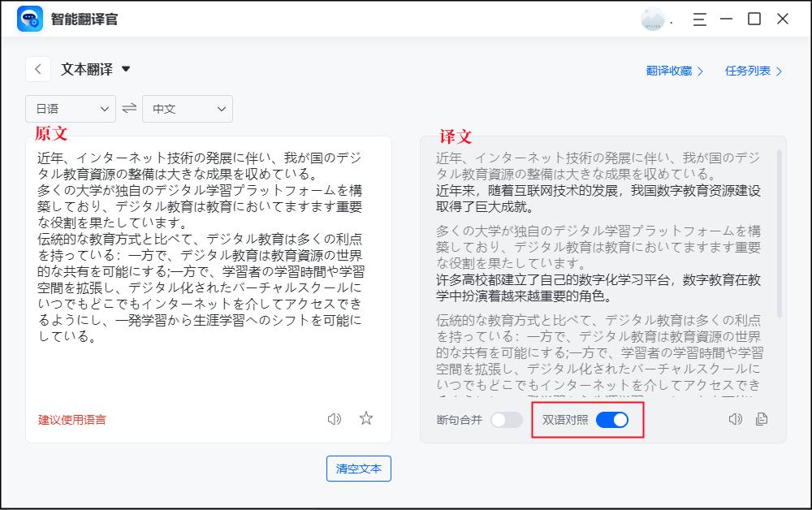Enable 断句合并 sentence merging
This screenshot has width=812, height=510.
click(508, 420)
